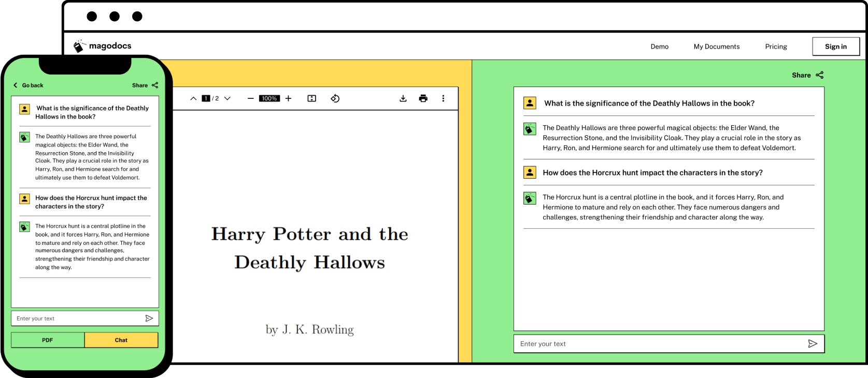Open My Documents in navigation
868x378 pixels.
click(717, 47)
